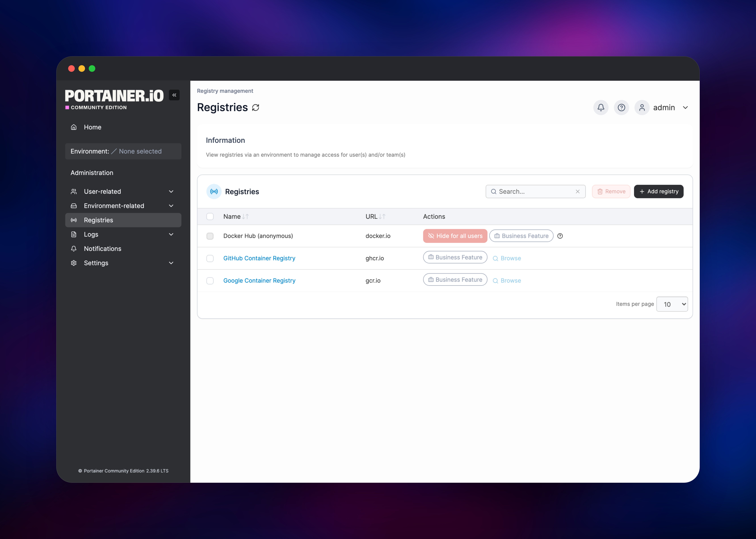Open the Environment-related menu item
The height and width of the screenshot is (539, 756).
pyautogui.click(x=123, y=206)
